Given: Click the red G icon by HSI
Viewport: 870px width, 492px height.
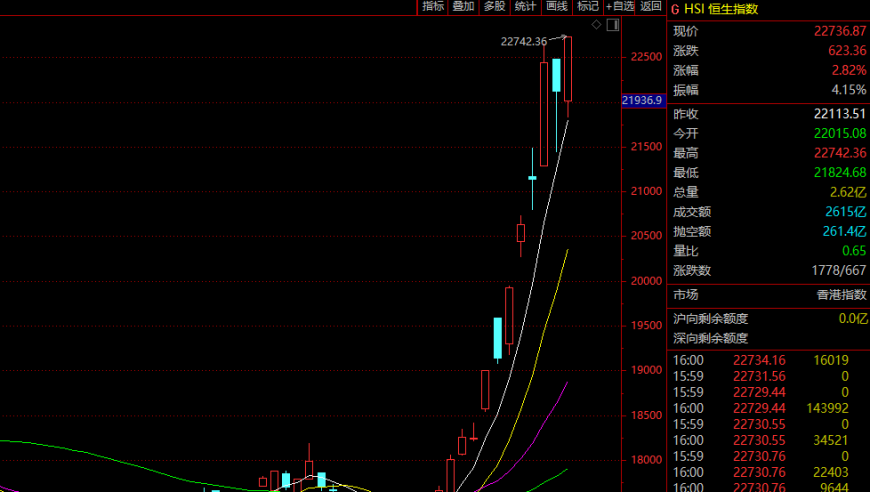Looking at the screenshot, I should click(675, 9).
